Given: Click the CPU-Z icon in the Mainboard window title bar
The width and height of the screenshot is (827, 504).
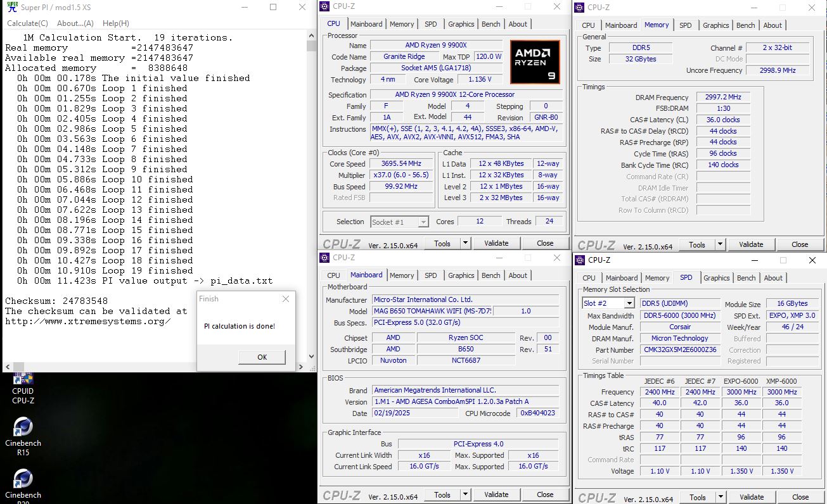Looking at the screenshot, I should (x=324, y=258).
